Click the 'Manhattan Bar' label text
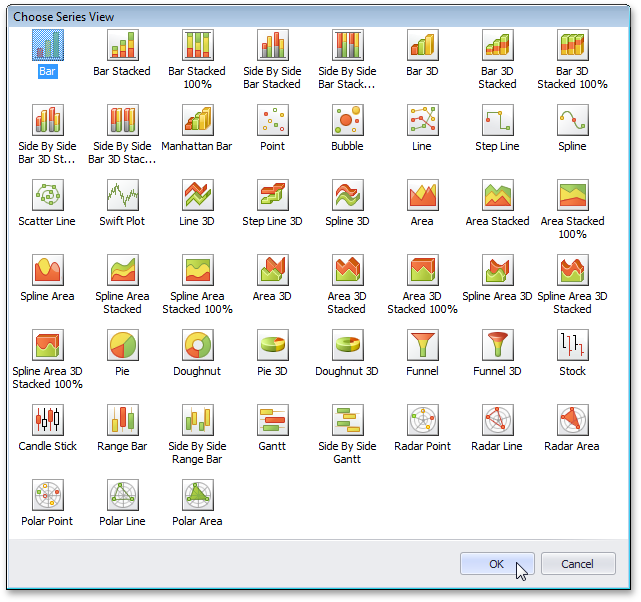 point(197,146)
